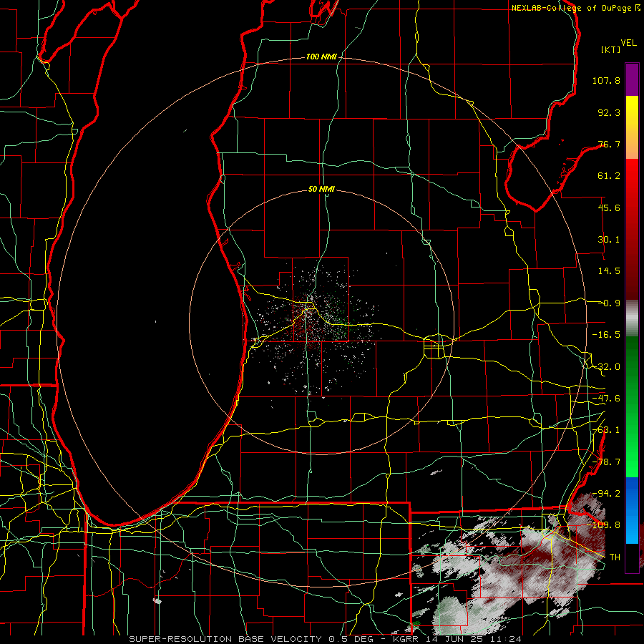Pick the purple segment of the velocity scale
The width and height of the screenshot is (644, 644).
(x=632, y=79)
